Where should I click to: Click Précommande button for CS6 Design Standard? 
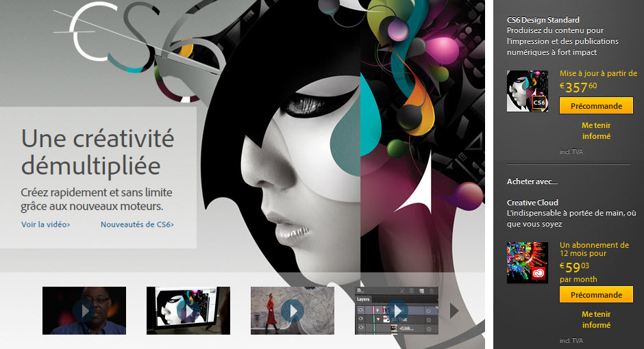pos(596,106)
